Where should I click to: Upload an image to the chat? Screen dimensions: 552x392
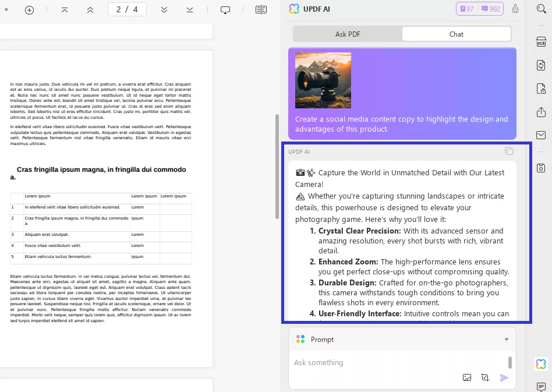click(467, 377)
